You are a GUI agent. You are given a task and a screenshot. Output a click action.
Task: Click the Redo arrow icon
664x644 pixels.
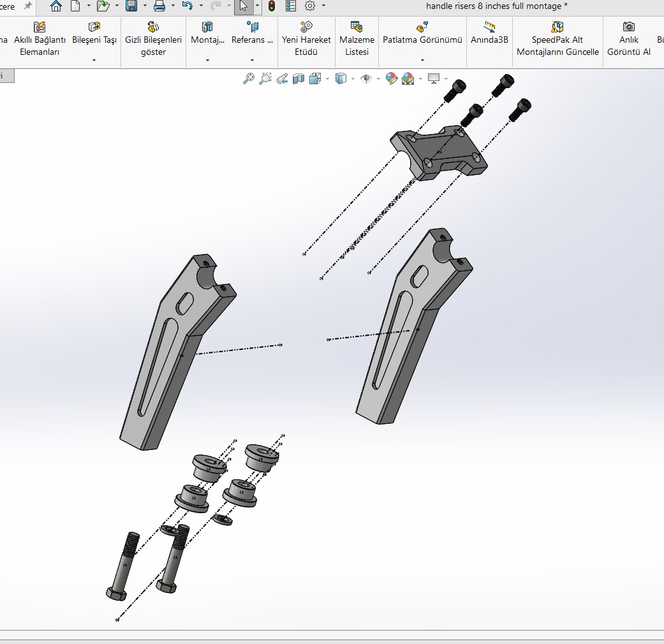point(216,6)
